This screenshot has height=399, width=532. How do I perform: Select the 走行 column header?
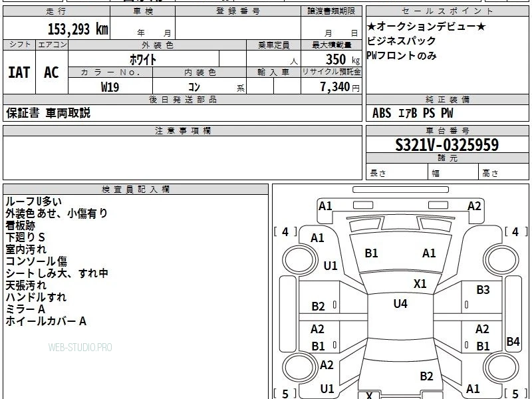[57, 11]
